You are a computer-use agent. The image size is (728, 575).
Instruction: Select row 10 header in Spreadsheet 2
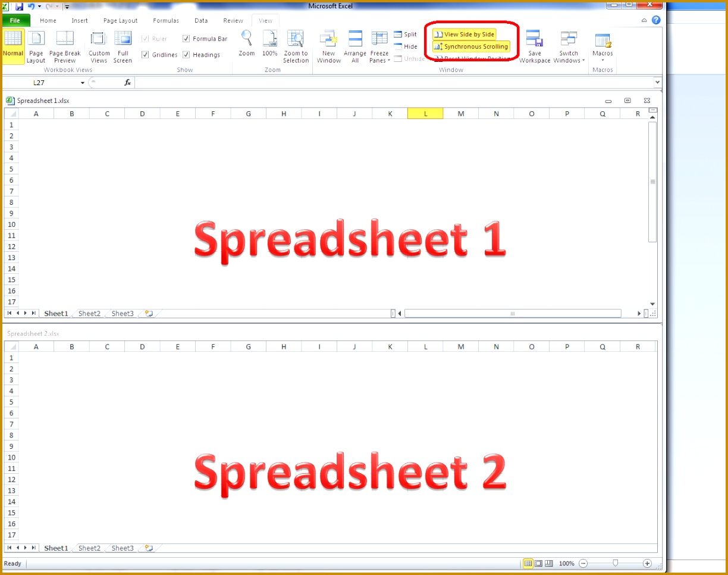11,458
